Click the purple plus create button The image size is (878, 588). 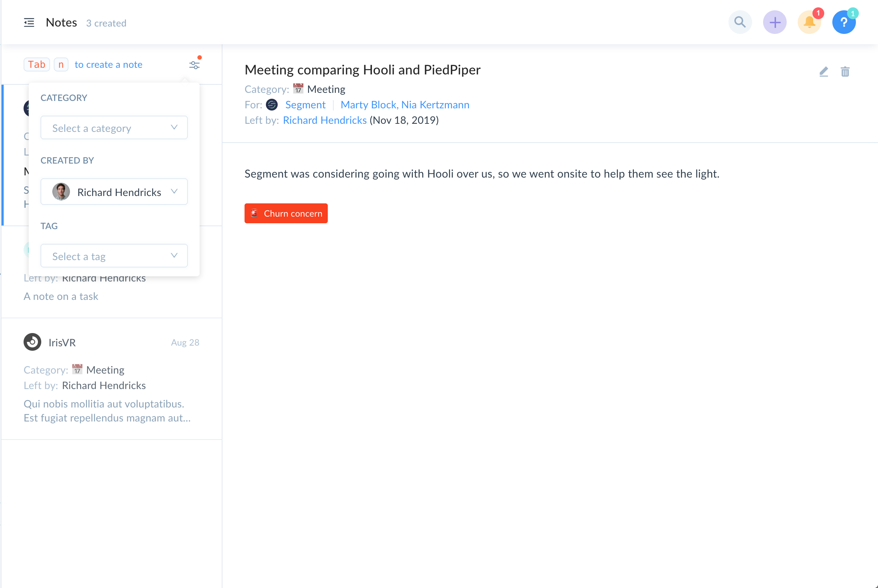pos(775,22)
